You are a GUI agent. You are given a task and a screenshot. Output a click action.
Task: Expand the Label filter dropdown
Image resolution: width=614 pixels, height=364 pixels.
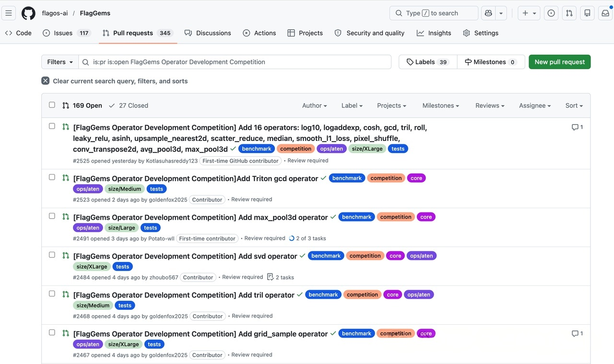point(352,106)
